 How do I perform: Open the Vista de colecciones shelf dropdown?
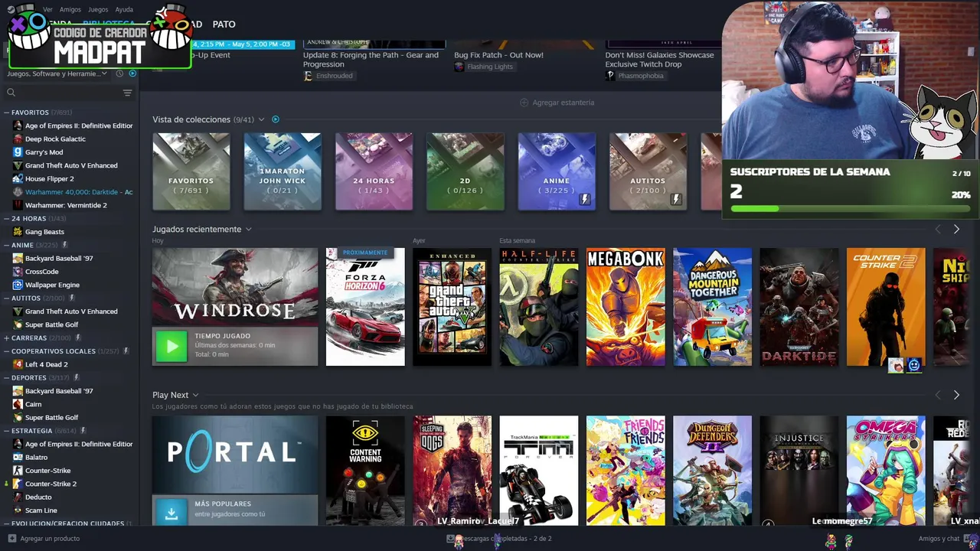pyautogui.click(x=261, y=119)
